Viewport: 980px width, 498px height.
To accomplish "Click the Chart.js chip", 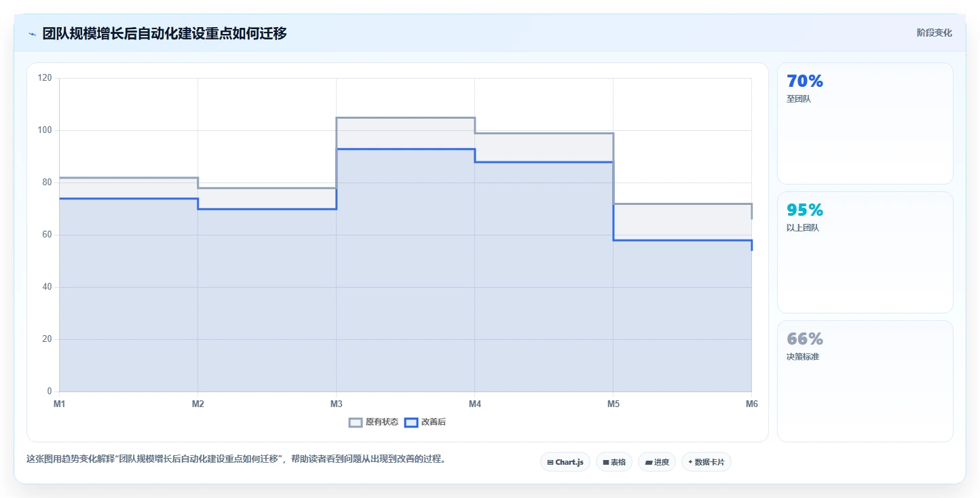I will click(x=565, y=462).
